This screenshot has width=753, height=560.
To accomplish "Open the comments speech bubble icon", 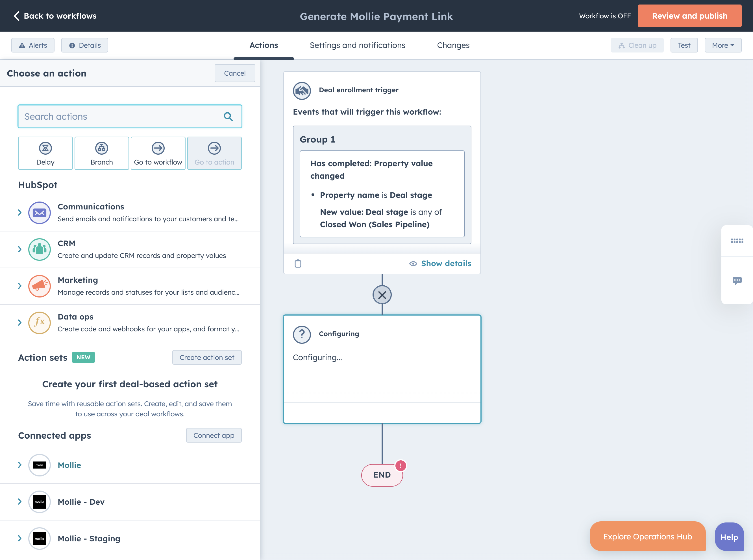I will click(x=737, y=281).
